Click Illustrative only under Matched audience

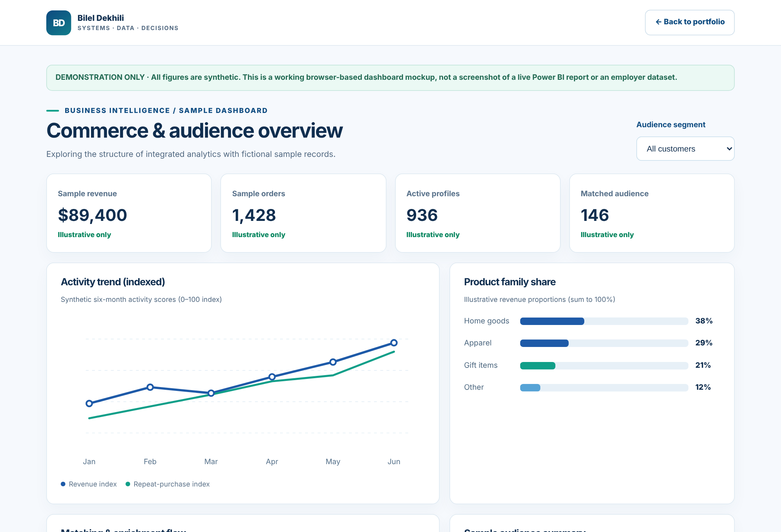click(607, 235)
